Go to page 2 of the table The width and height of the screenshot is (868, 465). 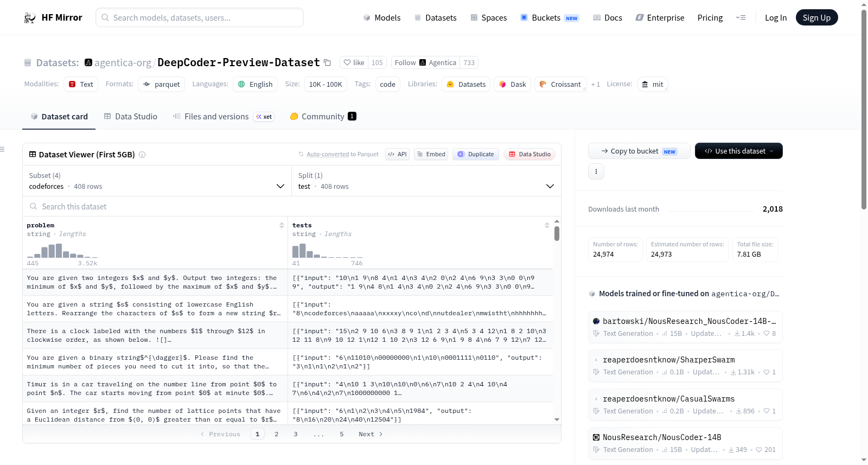277,434
